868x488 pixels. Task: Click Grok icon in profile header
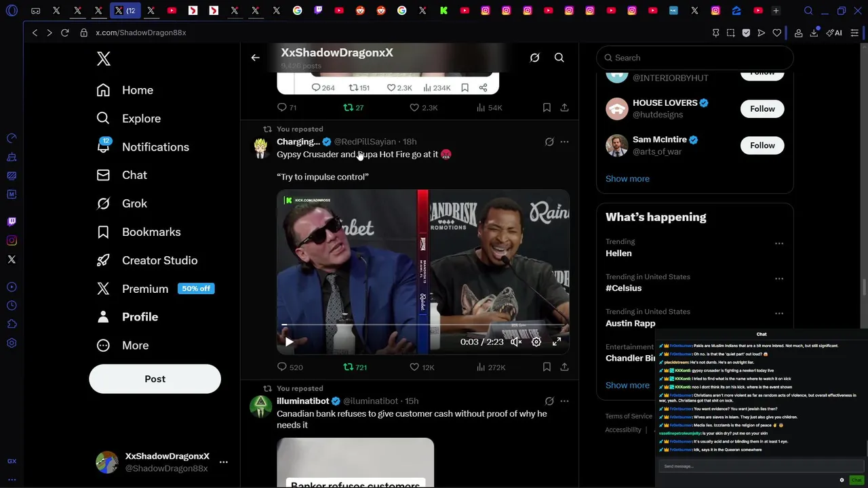[534, 58]
